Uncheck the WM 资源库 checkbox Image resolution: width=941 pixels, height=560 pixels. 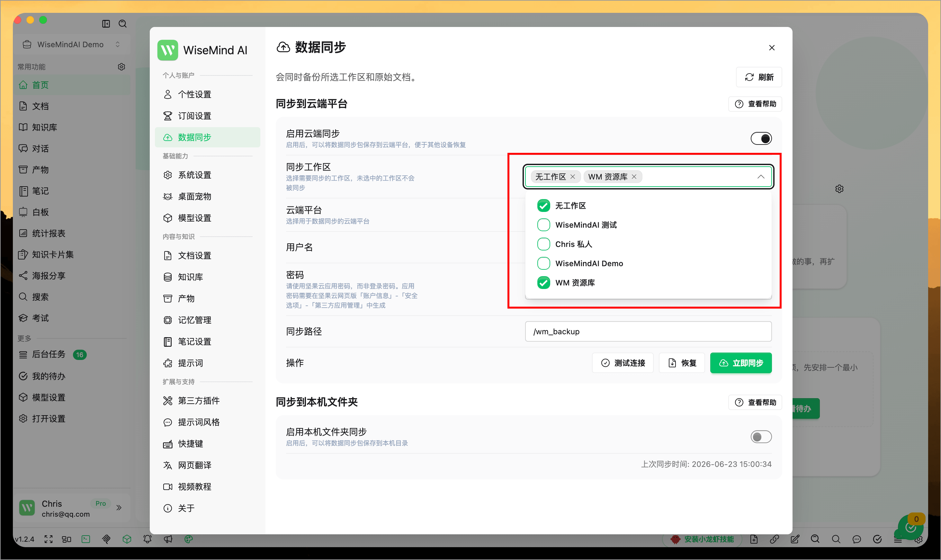pyautogui.click(x=543, y=283)
